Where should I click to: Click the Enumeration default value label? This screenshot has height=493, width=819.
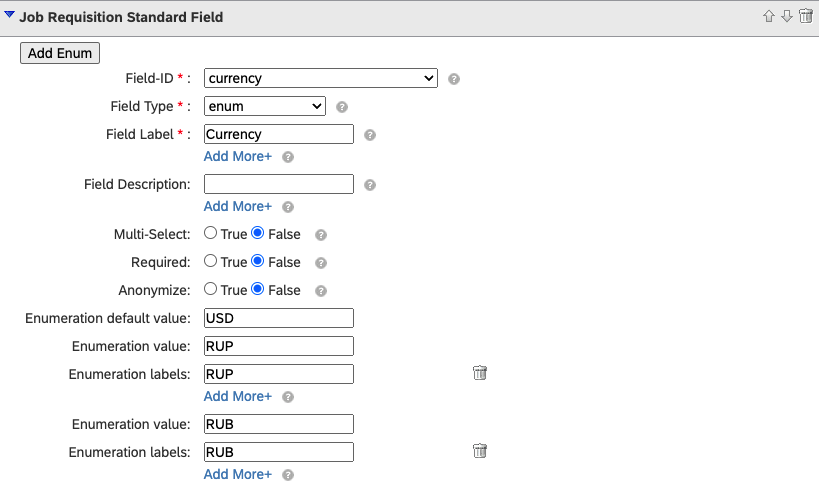(x=108, y=318)
